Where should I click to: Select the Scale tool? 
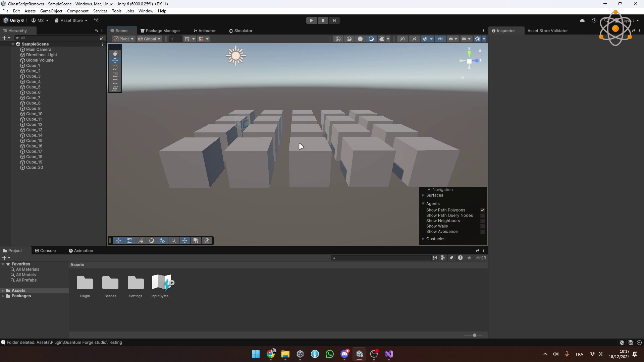(115, 74)
